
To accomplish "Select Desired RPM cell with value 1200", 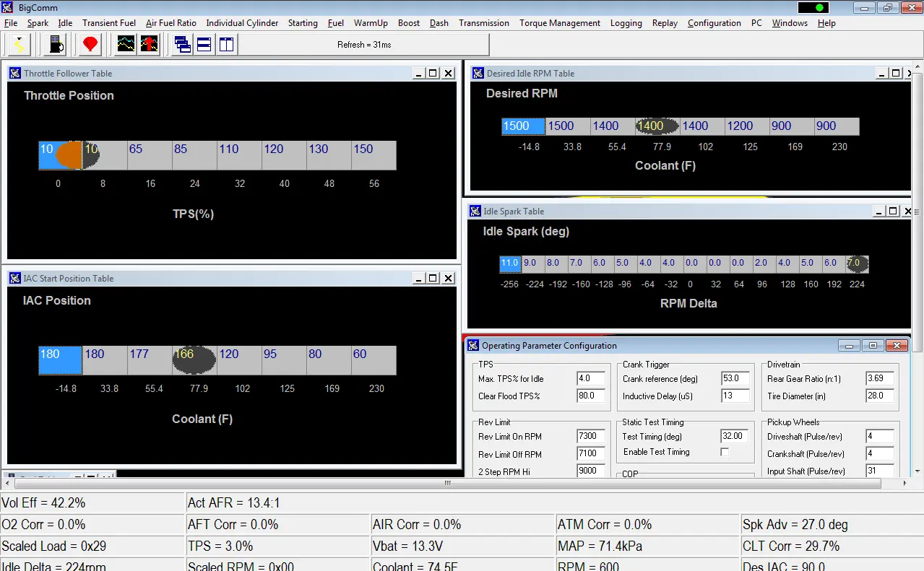I will tap(747, 126).
